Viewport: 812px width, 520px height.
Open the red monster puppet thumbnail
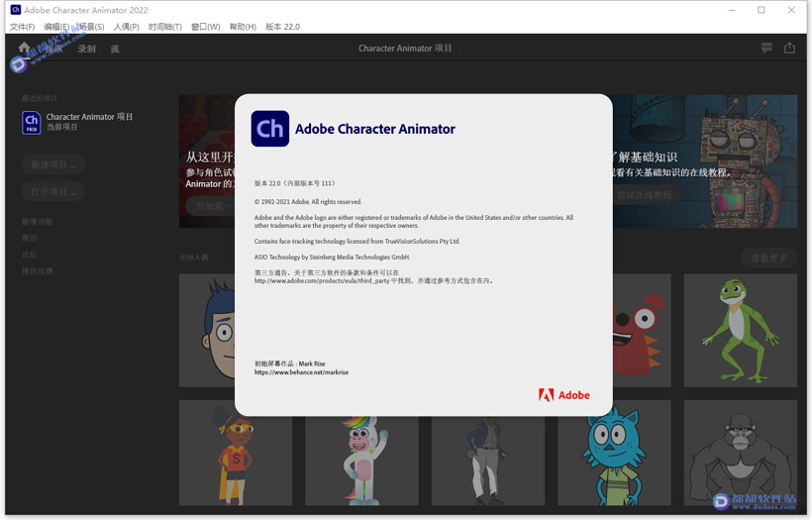pyautogui.click(x=641, y=331)
